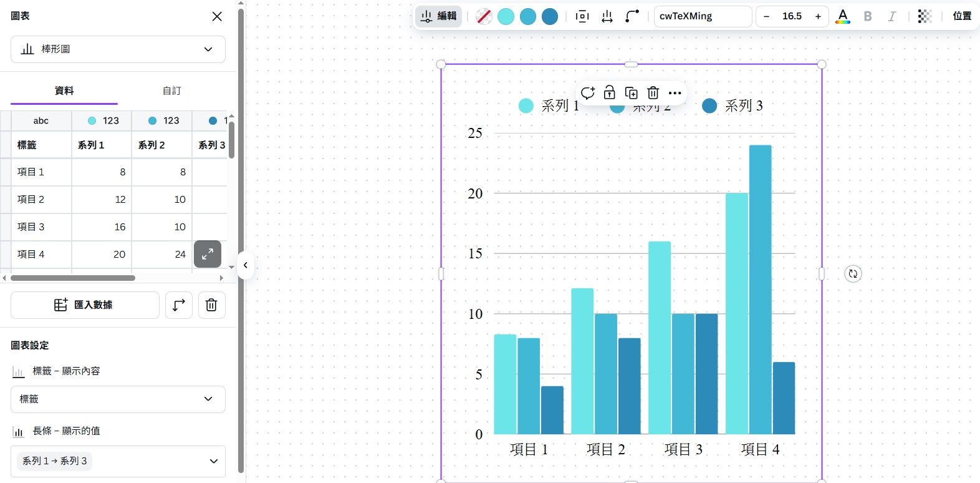Screen dimensions: 980x483
Task: Click the 項目 1 axis label in chart
Action: (x=529, y=449)
